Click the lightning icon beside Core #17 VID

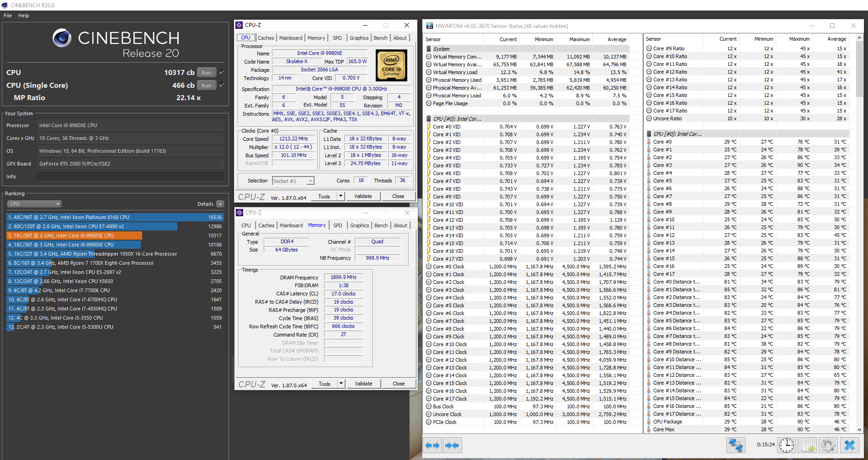point(429,259)
